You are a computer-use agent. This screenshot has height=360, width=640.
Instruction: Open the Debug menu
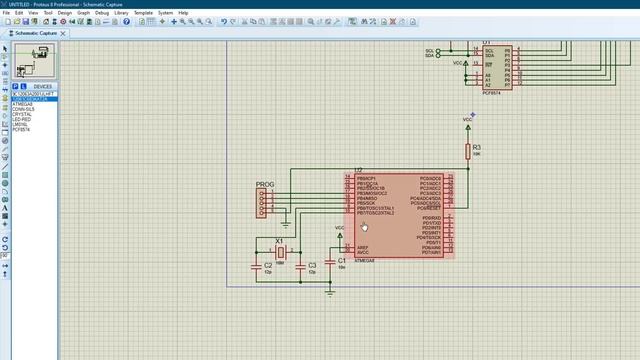102,13
